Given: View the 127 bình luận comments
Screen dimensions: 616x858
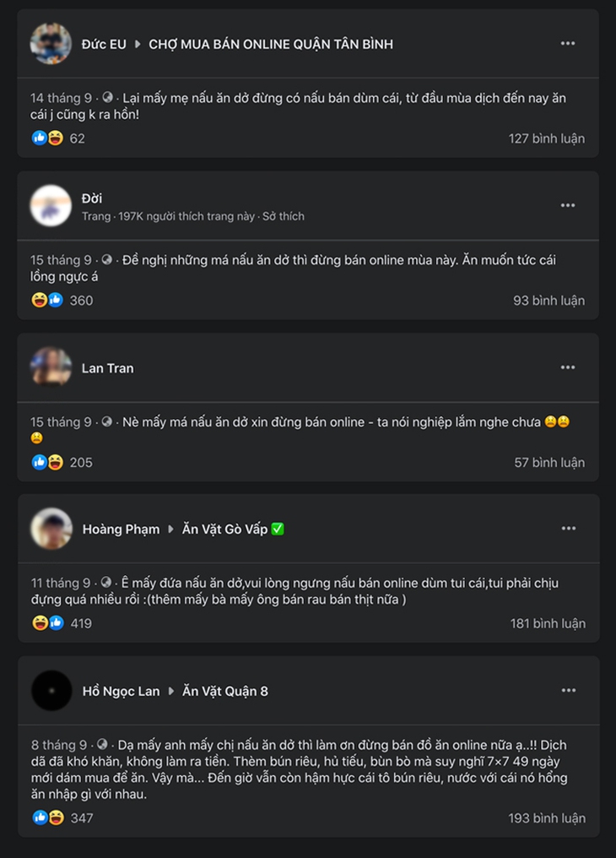Looking at the screenshot, I should click(x=546, y=138).
